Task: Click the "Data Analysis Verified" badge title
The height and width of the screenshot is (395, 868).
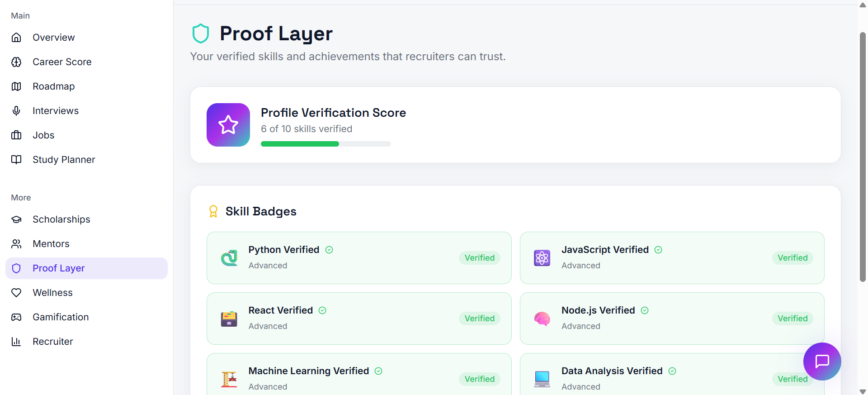Action: [612, 371]
